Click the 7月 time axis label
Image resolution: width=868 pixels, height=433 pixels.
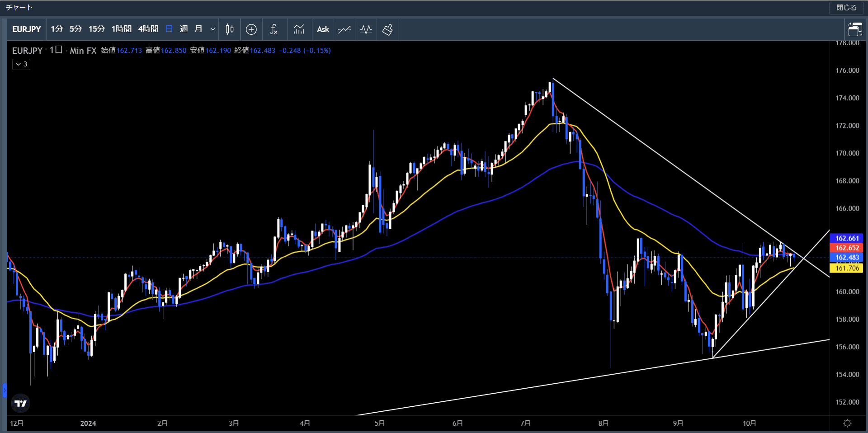tap(525, 423)
